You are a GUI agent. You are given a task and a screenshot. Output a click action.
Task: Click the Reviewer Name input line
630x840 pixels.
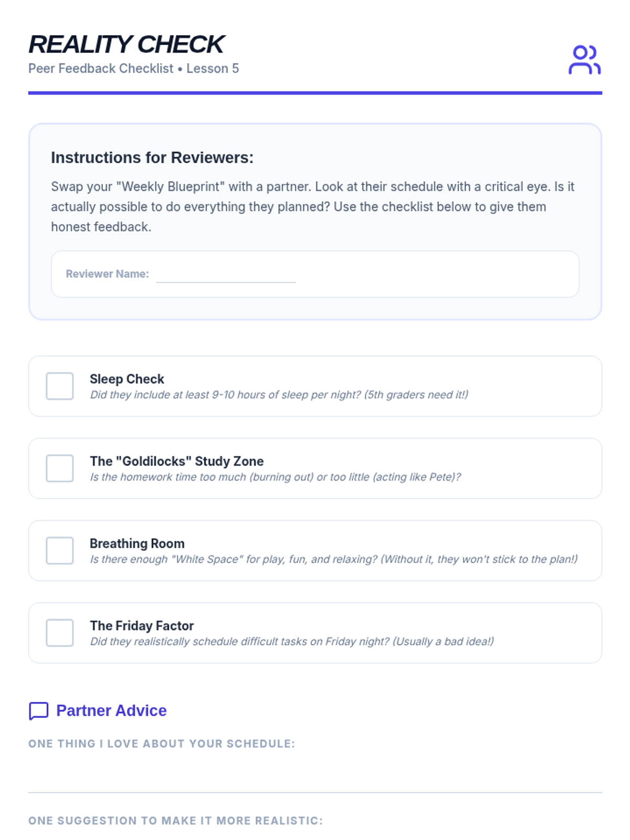coord(226,275)
